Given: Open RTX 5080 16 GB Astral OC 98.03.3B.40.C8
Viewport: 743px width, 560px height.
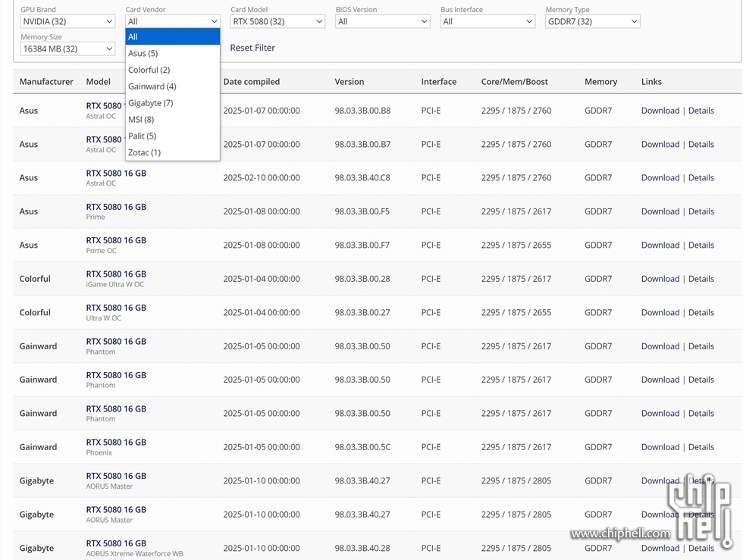Looking at the screenshot, I should pyautogui.click(x=116, y=173).
